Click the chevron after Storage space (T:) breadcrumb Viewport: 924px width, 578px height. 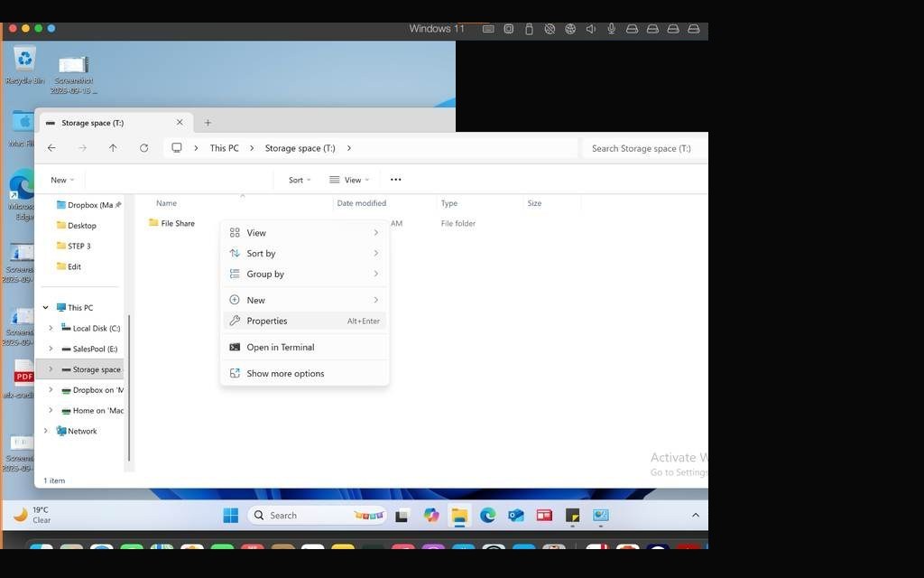[349, 148]
